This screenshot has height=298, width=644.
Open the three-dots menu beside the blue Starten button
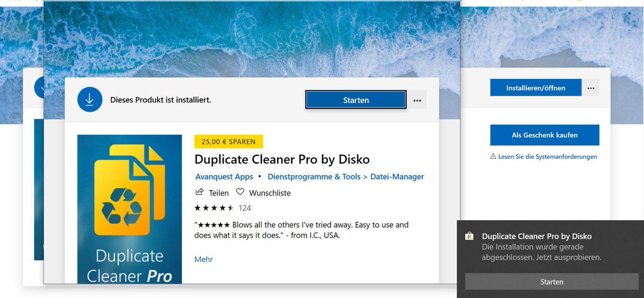(417, 100)
